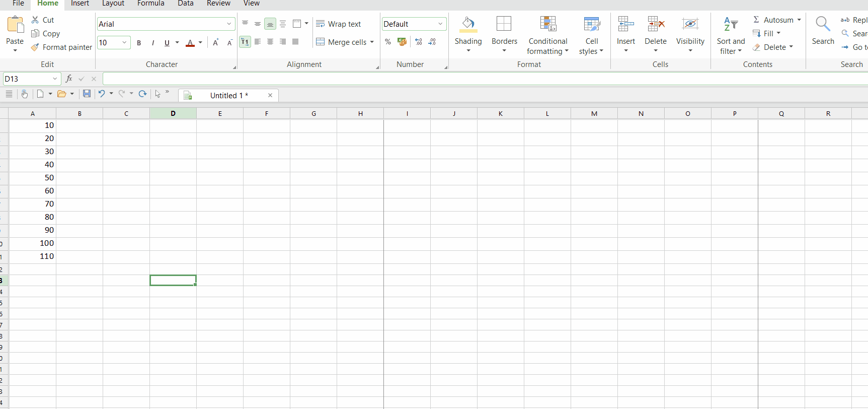Click the Untitled 1 document tab
The width and height of the screenshot is (868, 409).
[x=229, y=95]
